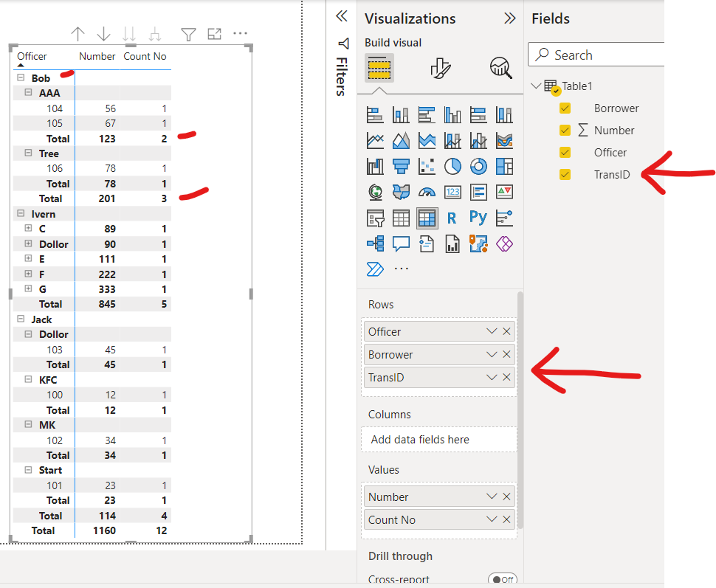Image resolution: width=716 pixels, height=588 pixels.
Task: Select the Power Automate visual
Action: (x=375, y=269)
